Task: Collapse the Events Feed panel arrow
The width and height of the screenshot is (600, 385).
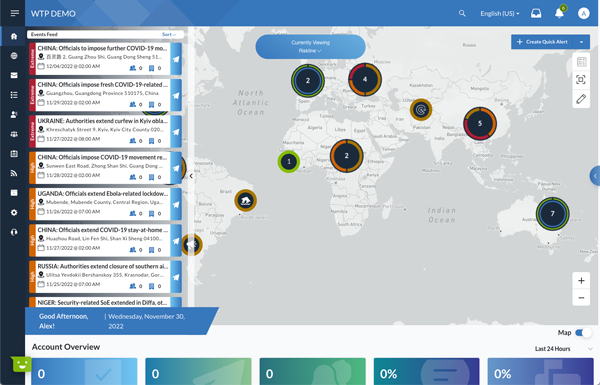Action: pos(191,176)
